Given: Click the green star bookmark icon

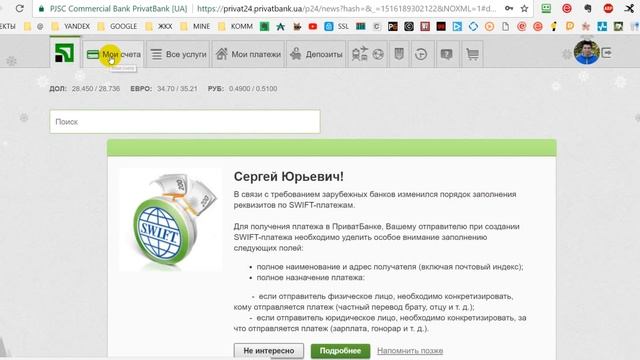Looking at the screenshot, I should coord(280,27).
